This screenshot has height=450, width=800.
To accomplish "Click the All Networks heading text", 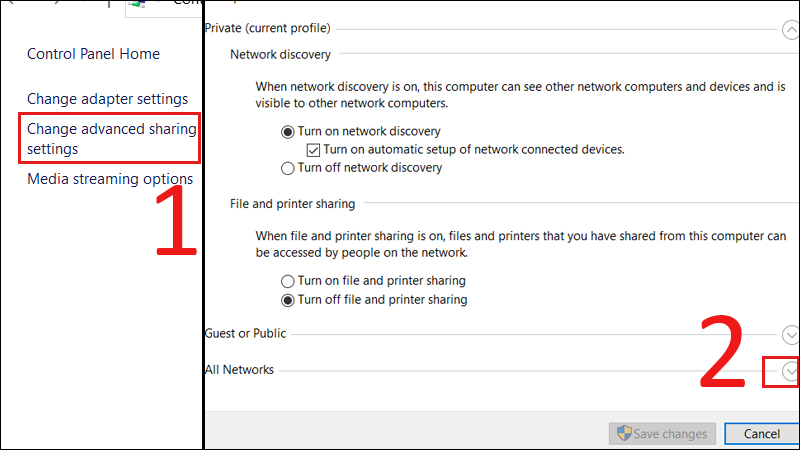I will pyautogui.click(x=239, y=370).
